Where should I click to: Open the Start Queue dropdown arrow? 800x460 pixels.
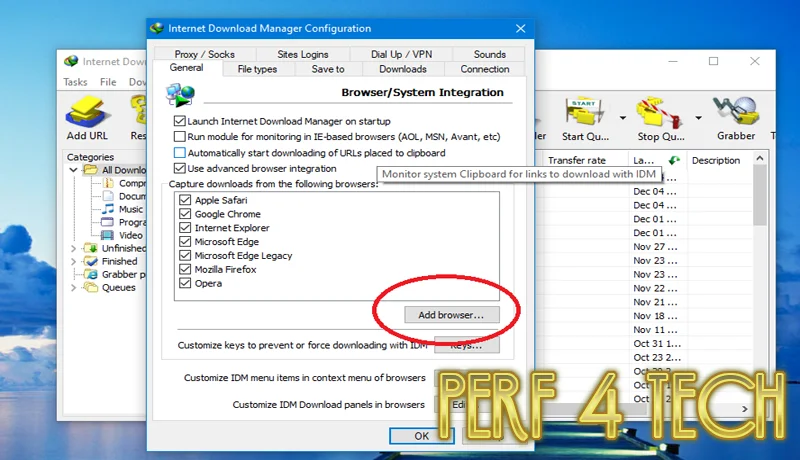coord(623,118)
